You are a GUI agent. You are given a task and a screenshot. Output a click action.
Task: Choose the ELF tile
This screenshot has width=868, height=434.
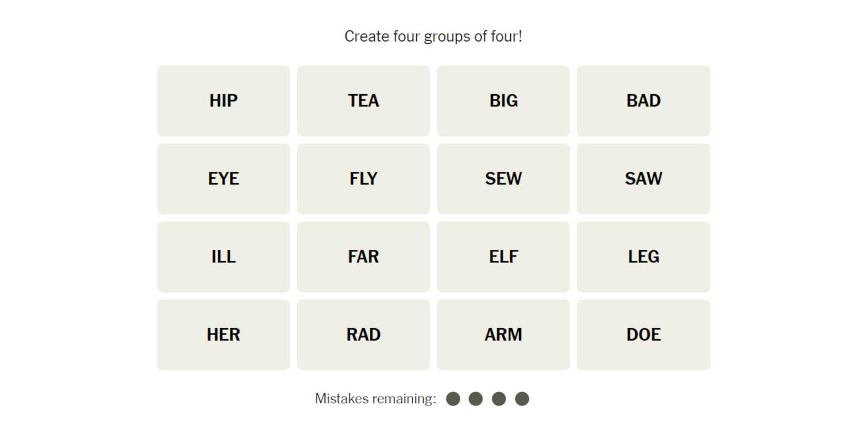click(503, 256)
